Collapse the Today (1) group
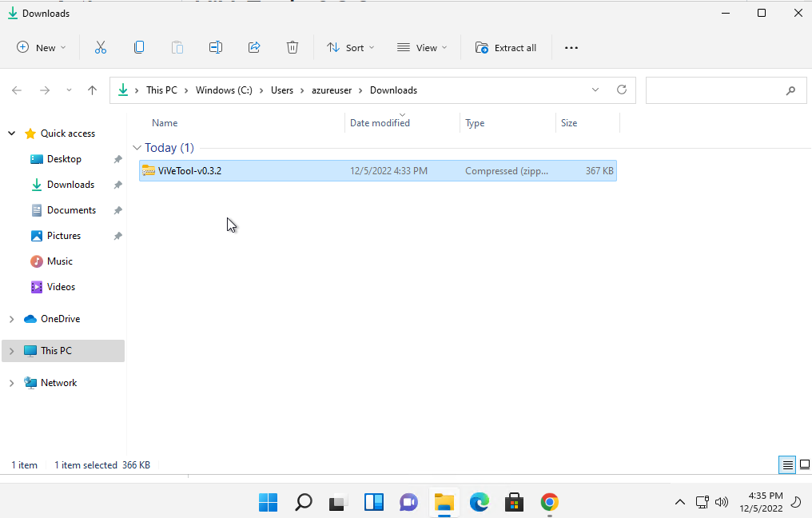The height and width of the screenshot is (518, 812). coord(137,148)
